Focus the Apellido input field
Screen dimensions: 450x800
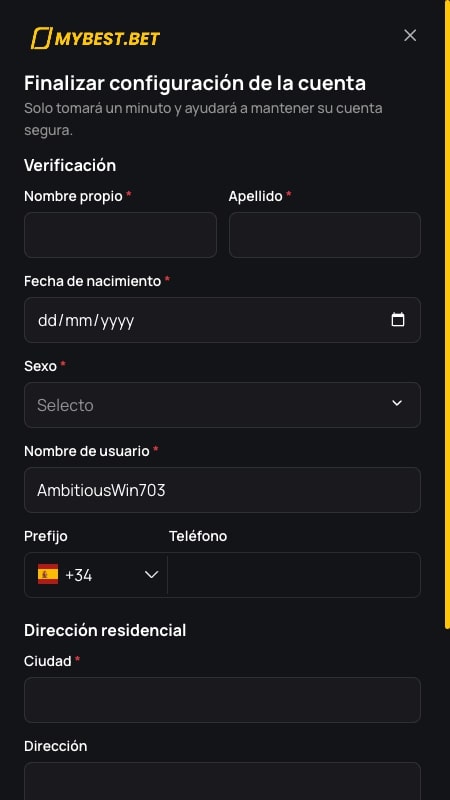pos(325,235)
